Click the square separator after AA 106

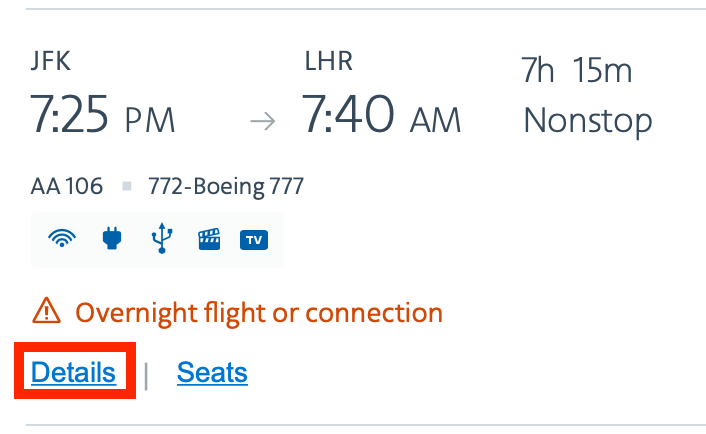point(127,186)
